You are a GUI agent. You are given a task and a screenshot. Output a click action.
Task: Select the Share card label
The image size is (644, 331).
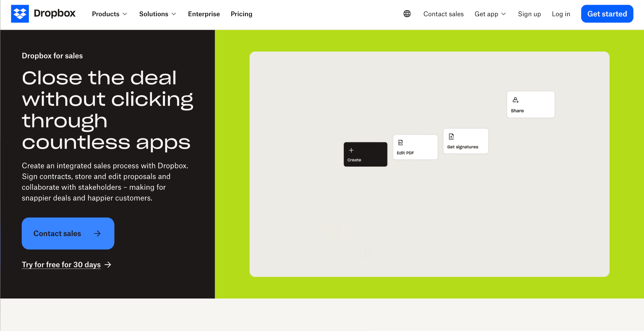point(517,111)
